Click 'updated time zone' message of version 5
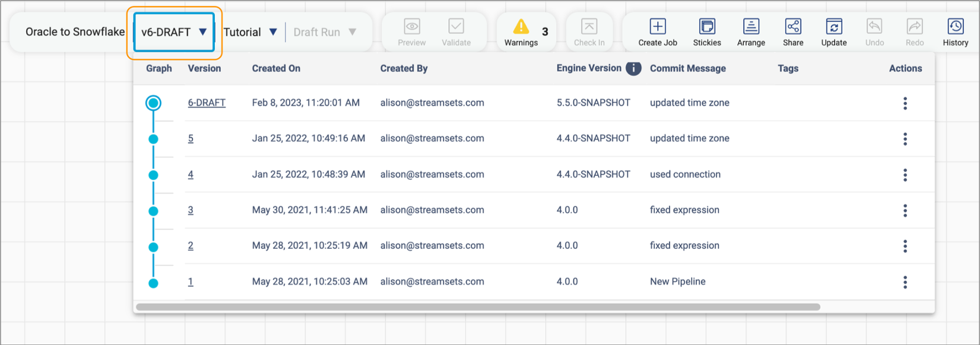This screenshot has height=345, width=980. 690,138
